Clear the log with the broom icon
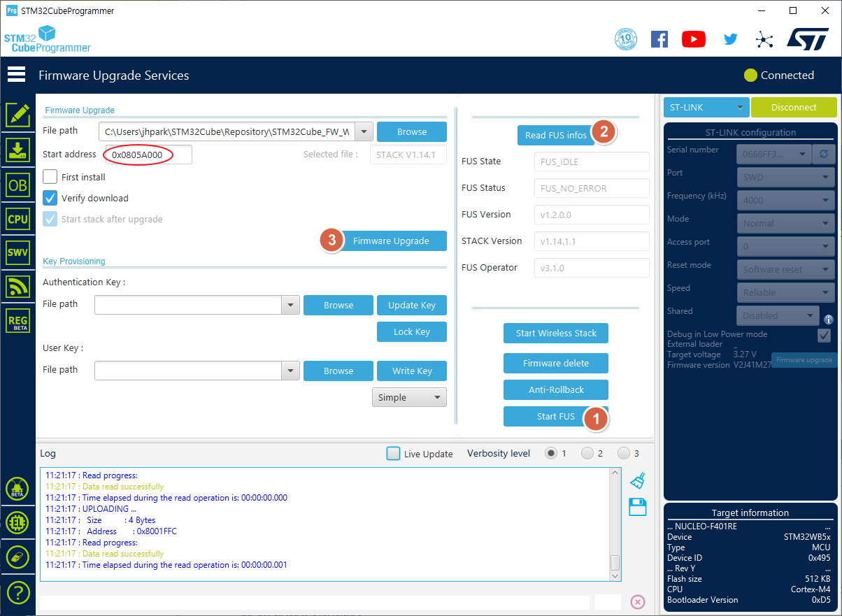Screen dimensions: 842x616 click(x=637, y=481)
